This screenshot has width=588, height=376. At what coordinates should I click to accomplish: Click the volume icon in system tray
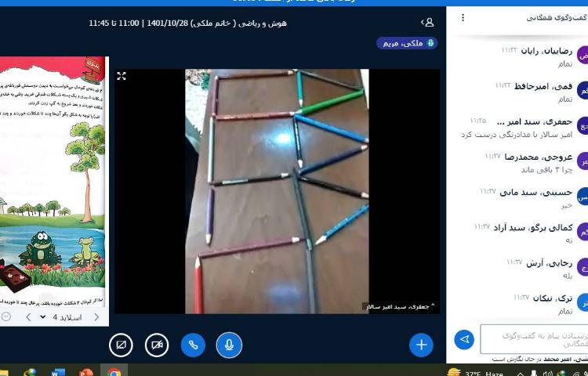pos(547,374)
